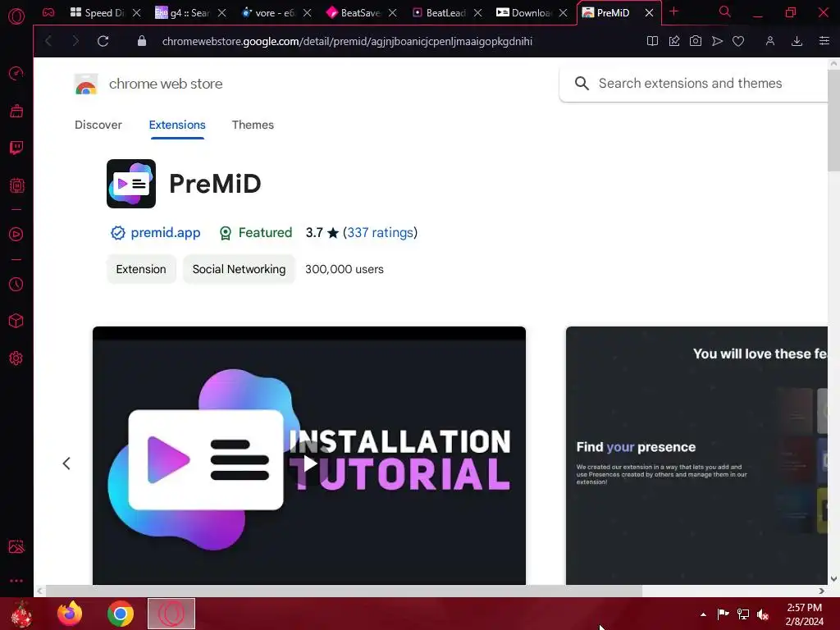Open the Player icon in sidebar
The height and width of the screenshot is (630, 840).
tap(16, 234)
